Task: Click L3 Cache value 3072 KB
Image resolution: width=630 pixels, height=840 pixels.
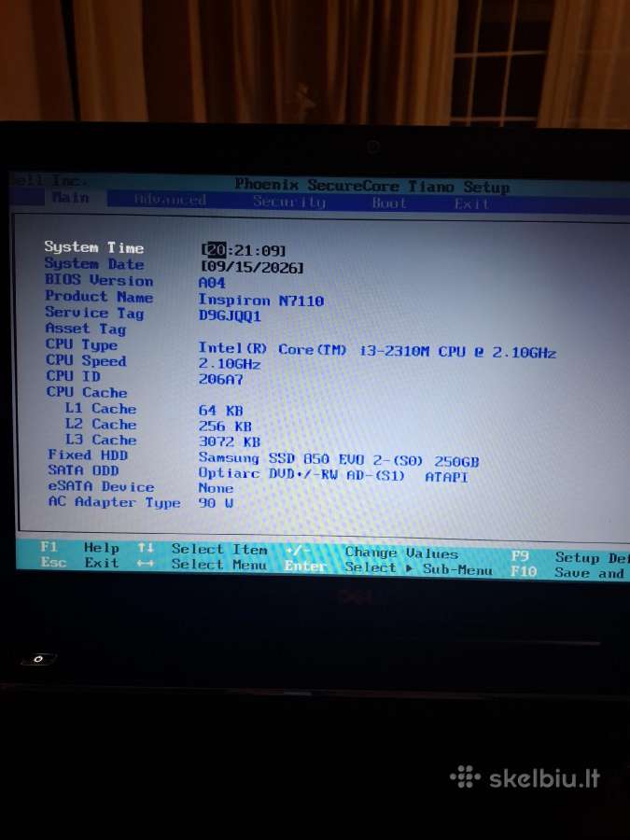Action: [x=230, y=442]
